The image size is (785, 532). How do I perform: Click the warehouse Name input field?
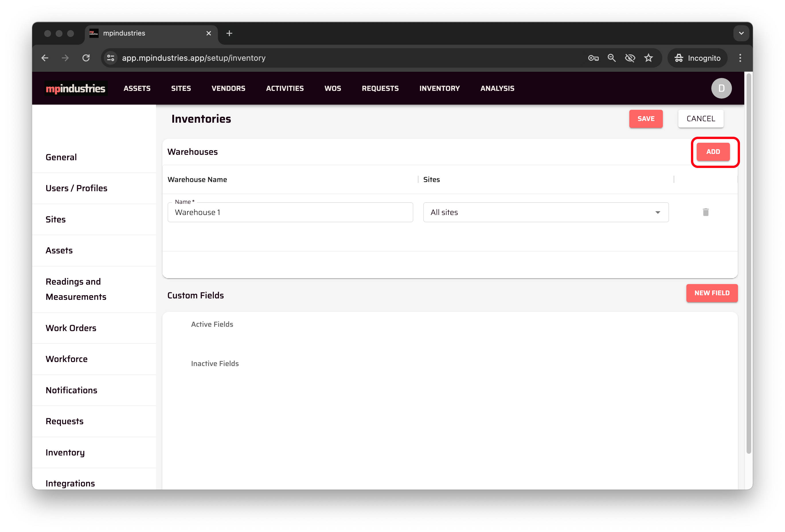coord(290,212)
